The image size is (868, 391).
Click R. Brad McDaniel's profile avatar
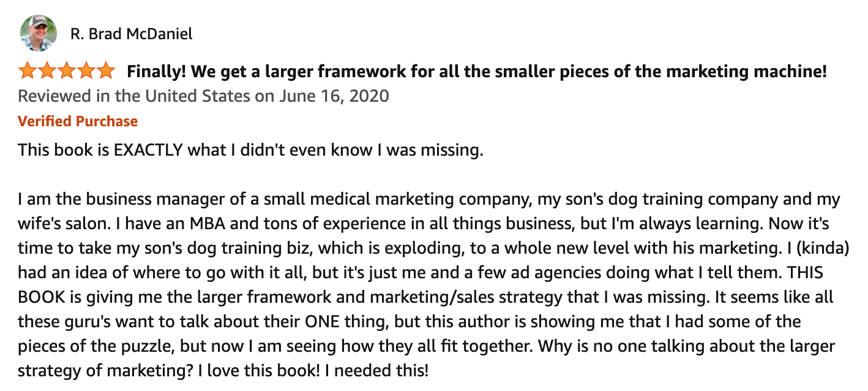click(x=39, y=33)
